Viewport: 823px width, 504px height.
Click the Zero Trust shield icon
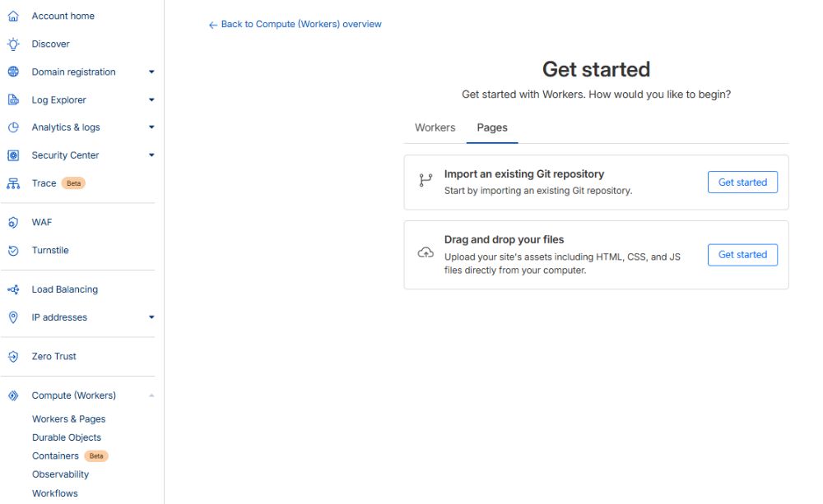pyautogui.click(x=13, y=357)
